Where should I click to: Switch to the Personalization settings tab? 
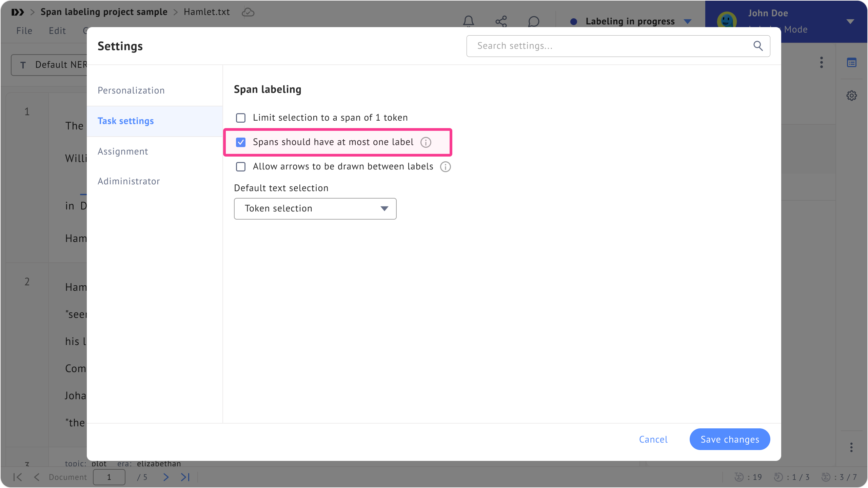pos(131,90)
